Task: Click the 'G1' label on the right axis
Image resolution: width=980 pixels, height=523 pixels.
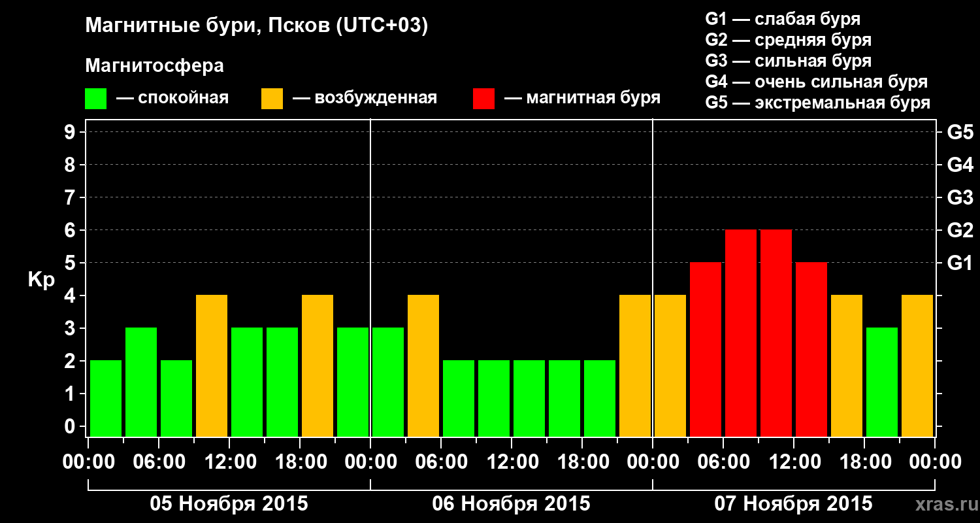Action: coord(960,263)
